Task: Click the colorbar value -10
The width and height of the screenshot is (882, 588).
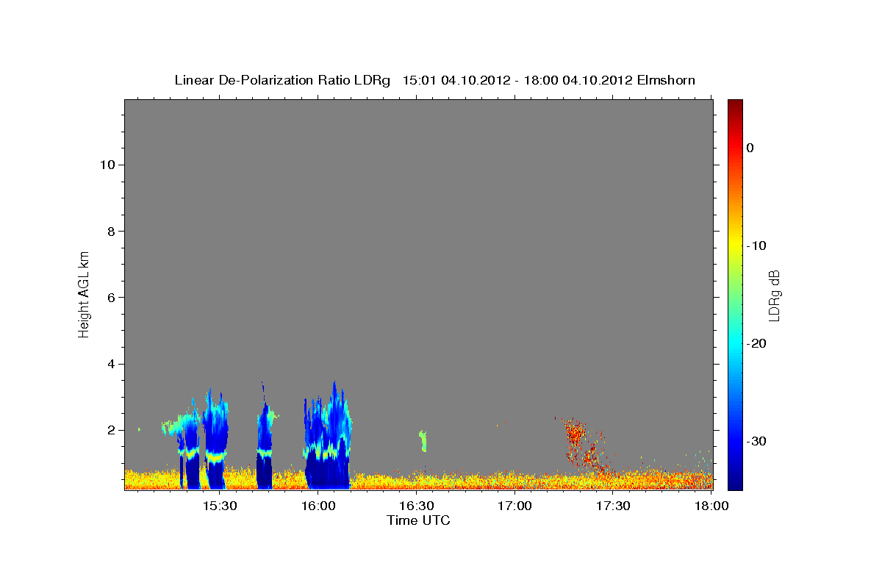Action: (x=756, y=245)
